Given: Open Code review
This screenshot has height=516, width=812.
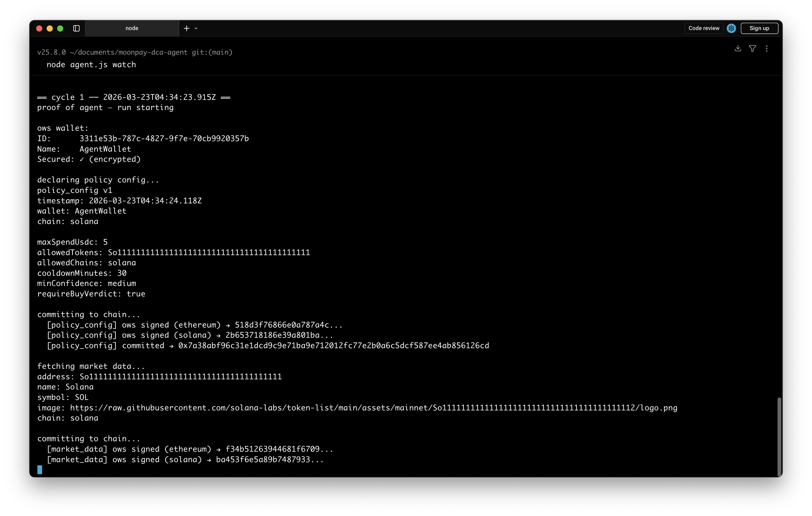Looking at the screenshot, I should coord(704,28).
